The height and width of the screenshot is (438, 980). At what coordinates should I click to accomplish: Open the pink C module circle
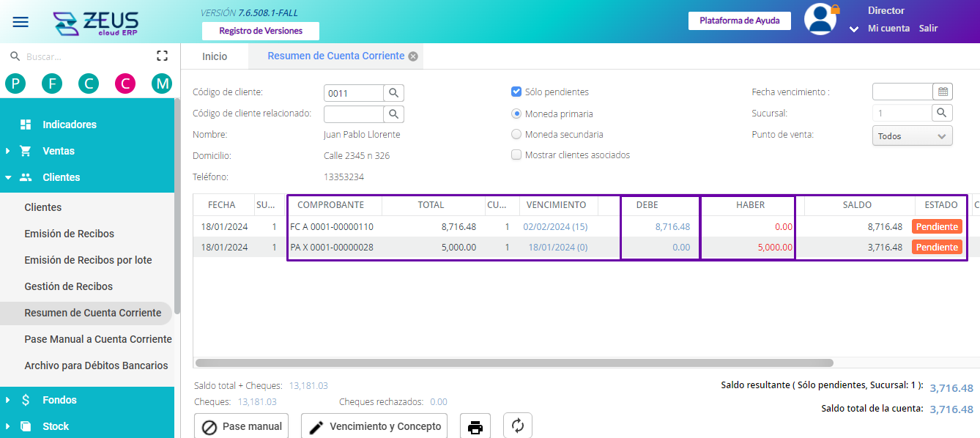pyautogui.click(x=125, y=83)
